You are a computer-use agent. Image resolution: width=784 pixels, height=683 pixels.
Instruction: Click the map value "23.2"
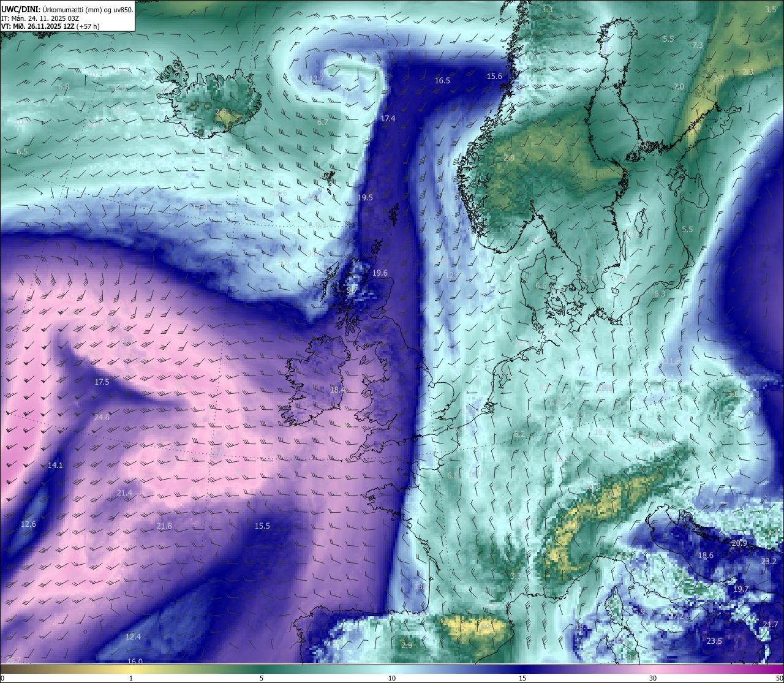pos(769,561)
